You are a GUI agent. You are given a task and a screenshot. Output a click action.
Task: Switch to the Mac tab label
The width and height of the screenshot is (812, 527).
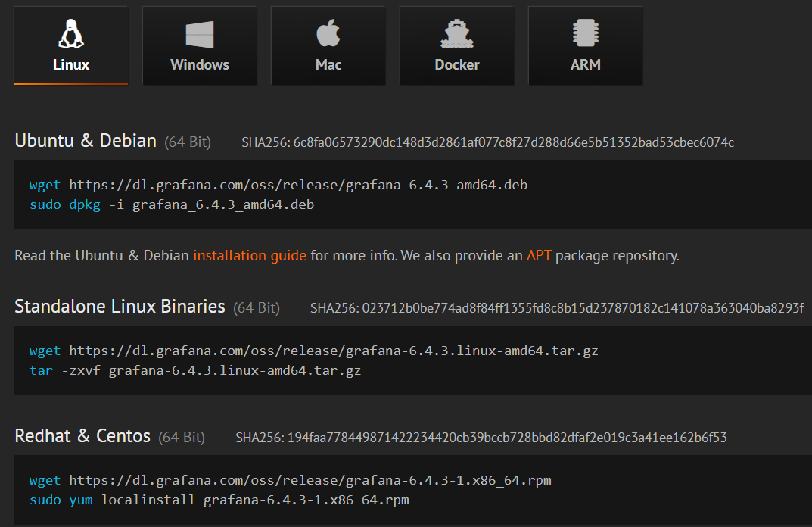(328, 65)
